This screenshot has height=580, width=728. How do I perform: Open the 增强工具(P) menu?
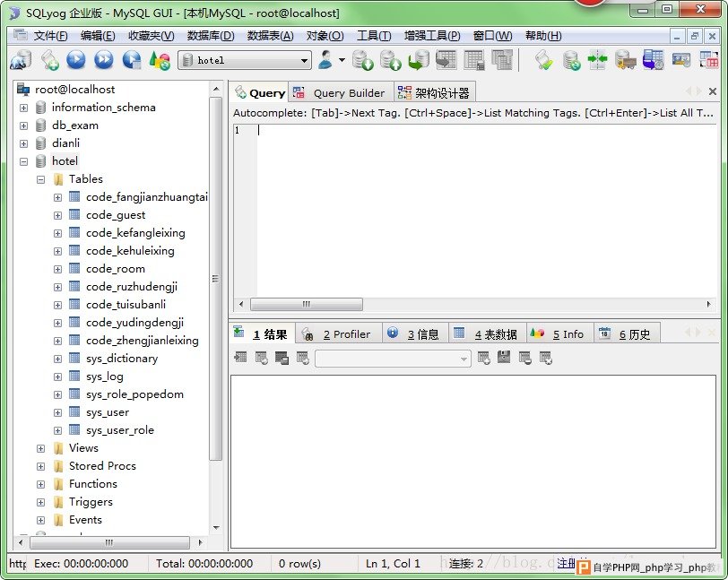click(x=432, y=36)
